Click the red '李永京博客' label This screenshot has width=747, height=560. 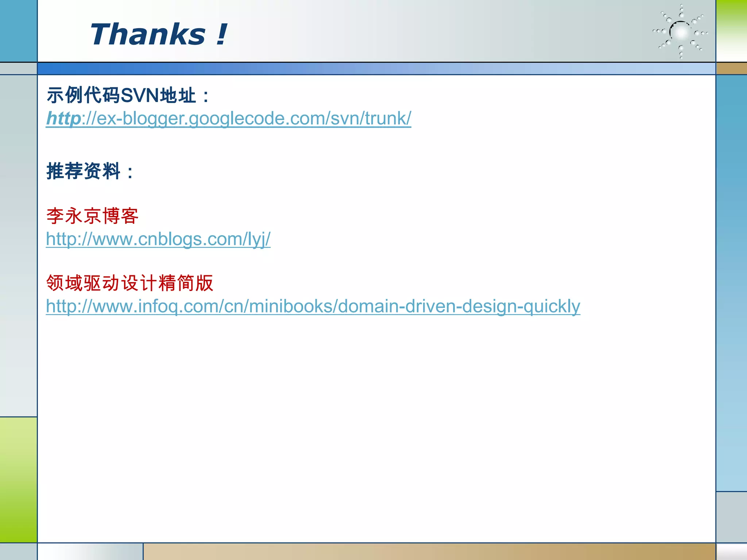click(x=93, y=216)
